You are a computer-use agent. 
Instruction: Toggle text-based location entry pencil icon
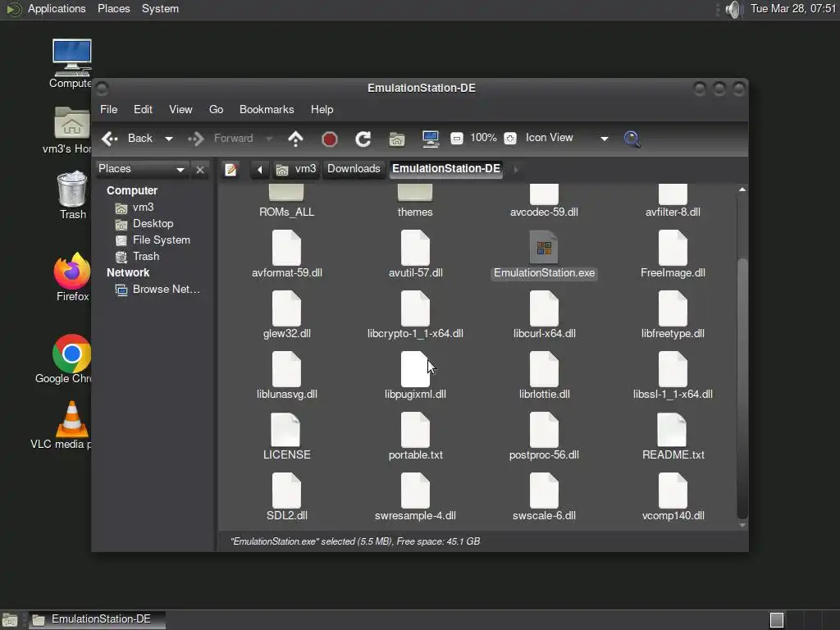pos(231,169)
